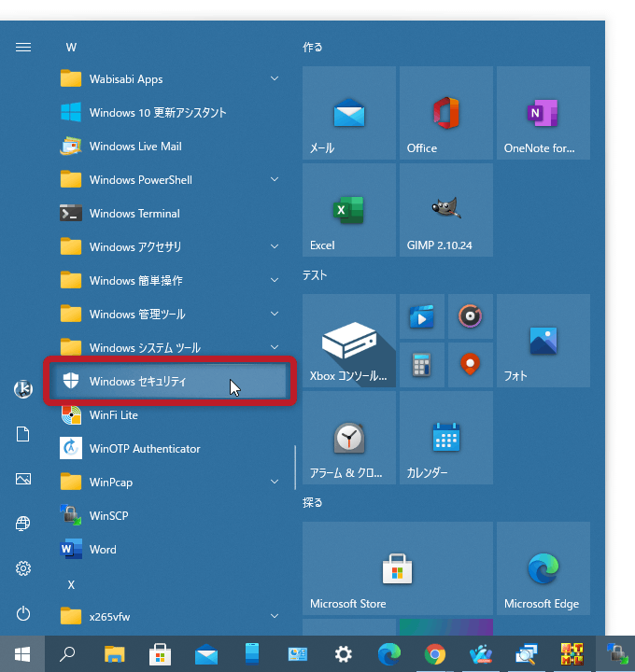Click the テスト tile group title
The image size is (635, 672).
(315, 274)
